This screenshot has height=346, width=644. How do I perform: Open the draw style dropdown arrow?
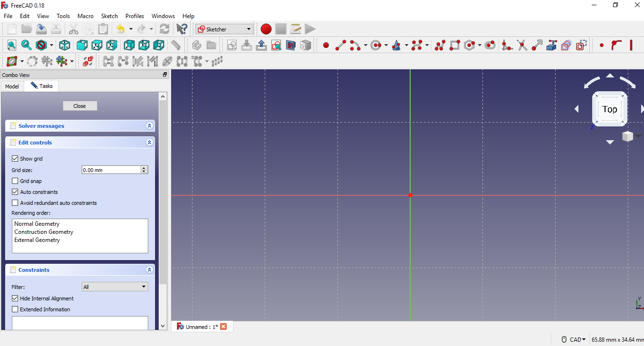pos(51,45)
